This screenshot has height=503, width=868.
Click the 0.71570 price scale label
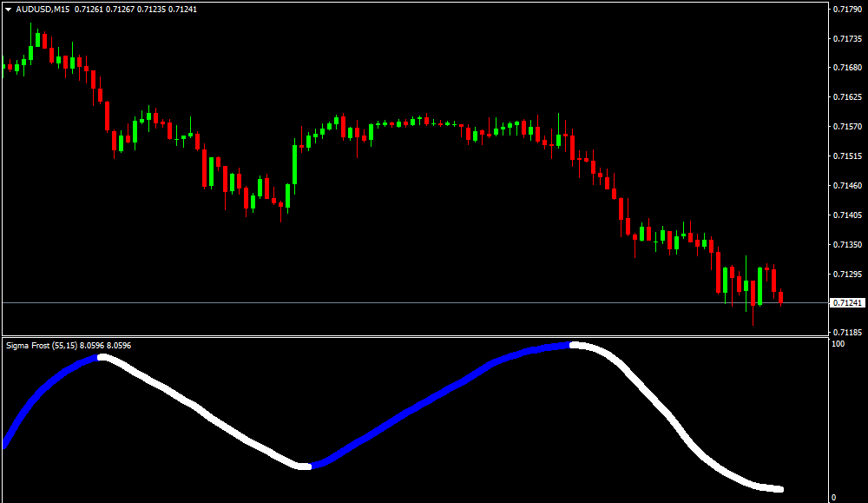click(847, 127)
